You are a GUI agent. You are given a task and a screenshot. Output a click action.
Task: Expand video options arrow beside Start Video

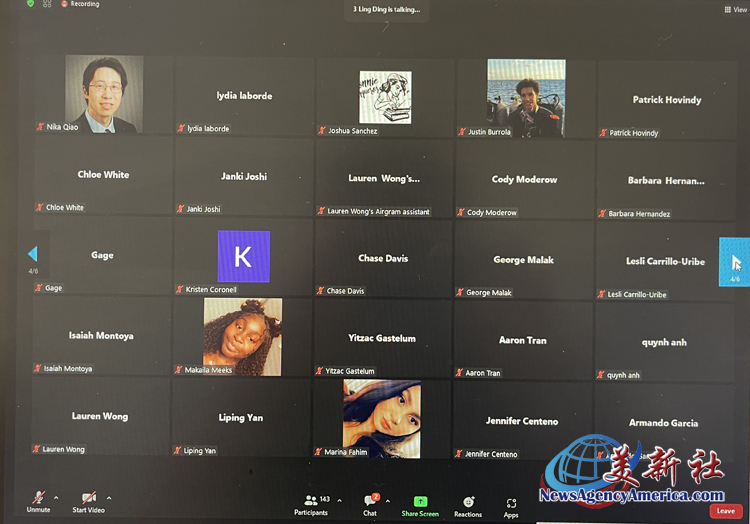click(x=109, y=498)
